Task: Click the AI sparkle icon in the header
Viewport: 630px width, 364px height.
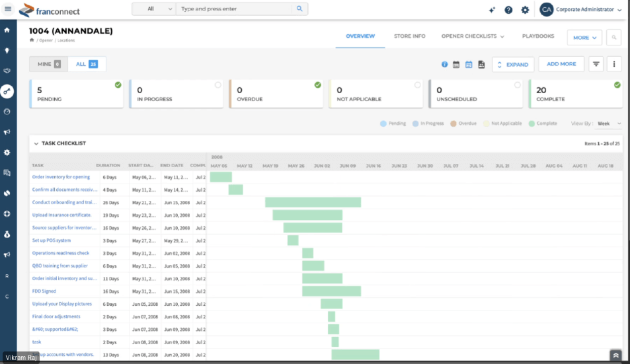Action: point(492,10)
